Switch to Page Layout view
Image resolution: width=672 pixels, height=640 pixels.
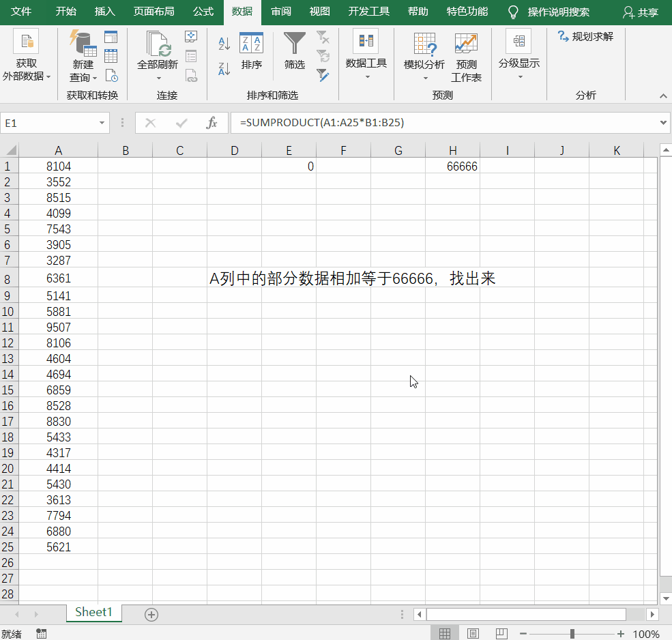473,634
